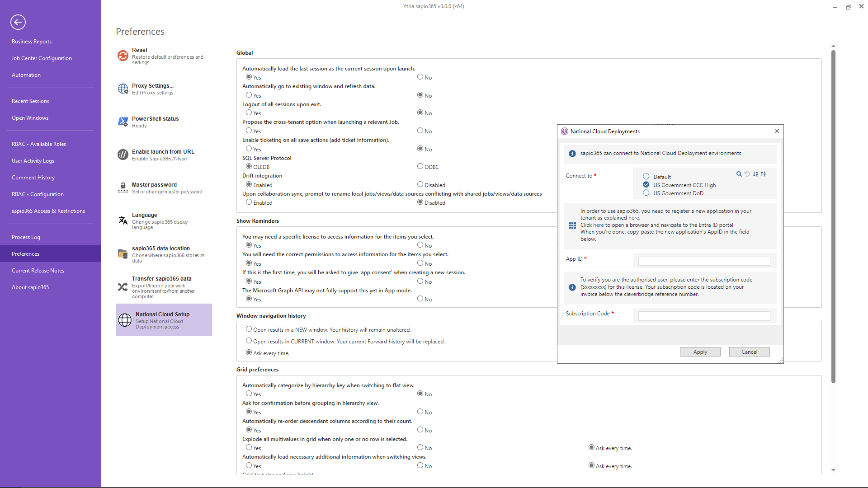The height and width of the screenshot is (488, 868).
Task: Click the back arrow icon in sidebar
Action: pos(18,22)
